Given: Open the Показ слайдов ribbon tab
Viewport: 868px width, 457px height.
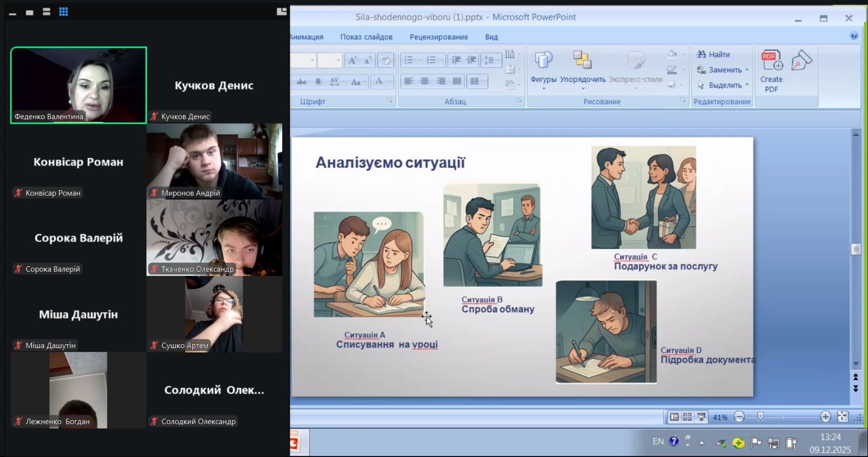Looking at the screenshot, I should click(366, 37).
